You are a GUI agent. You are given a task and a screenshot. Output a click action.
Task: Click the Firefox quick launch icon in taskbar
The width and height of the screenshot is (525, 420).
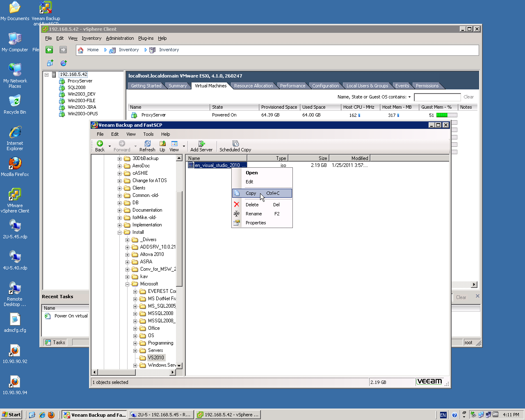tap(51, 415)
